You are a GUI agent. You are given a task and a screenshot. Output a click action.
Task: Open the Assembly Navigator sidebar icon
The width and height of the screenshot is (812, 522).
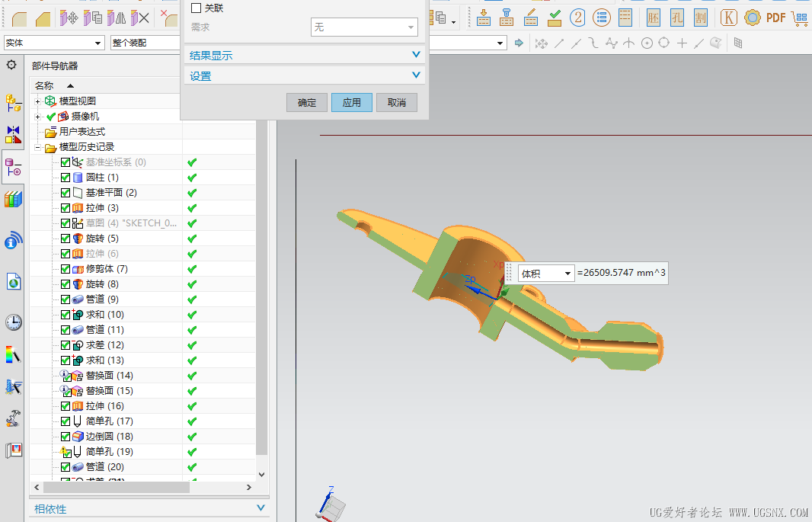click(13, 103)
